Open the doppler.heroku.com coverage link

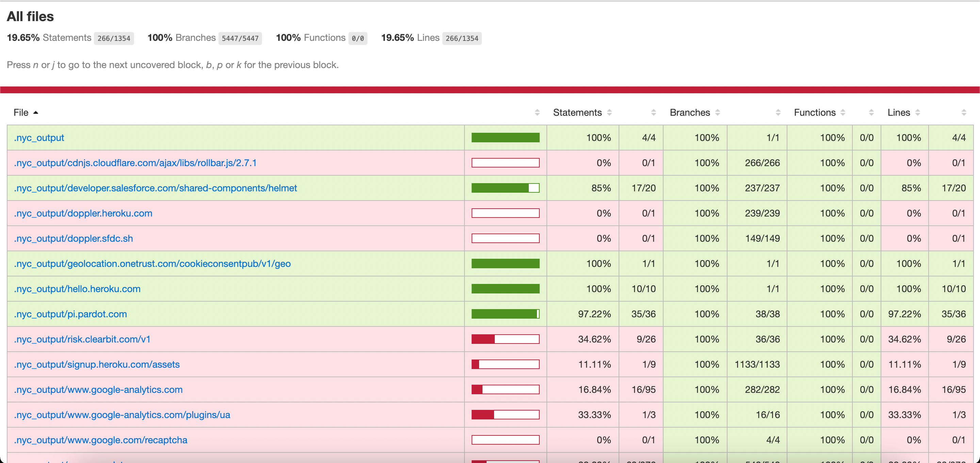pyautogui.click(x=83, y=213)
